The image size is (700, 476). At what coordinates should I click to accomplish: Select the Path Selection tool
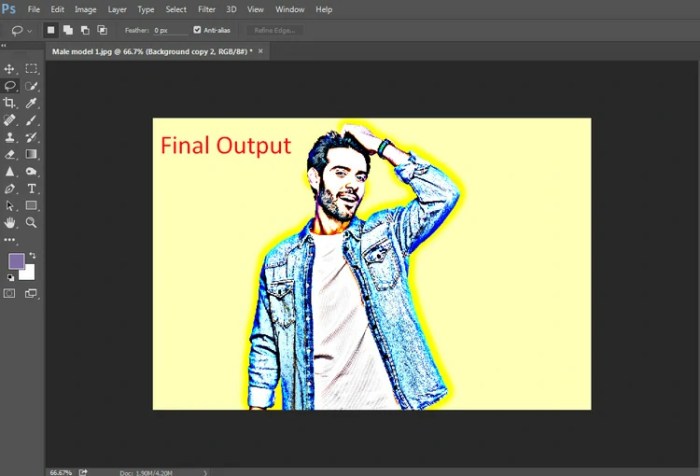[x=9, y=206]
